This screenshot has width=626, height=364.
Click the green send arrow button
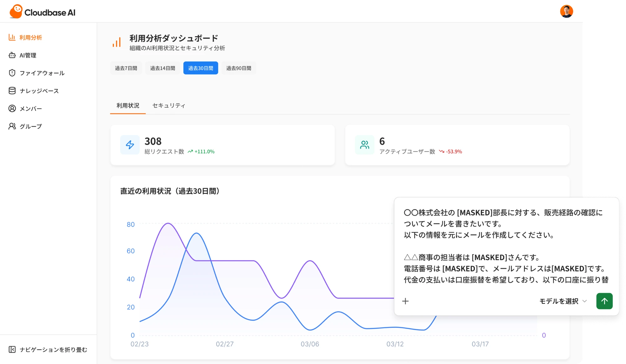tap(604, 301)
